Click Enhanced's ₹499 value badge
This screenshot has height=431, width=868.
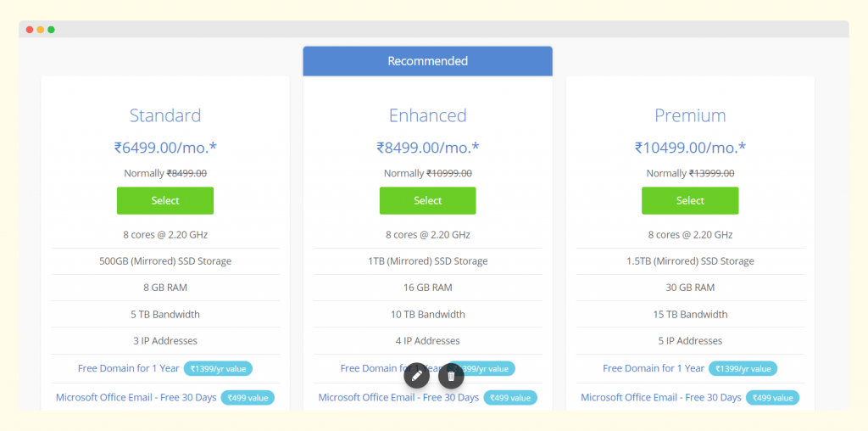(x=510, y=398)
